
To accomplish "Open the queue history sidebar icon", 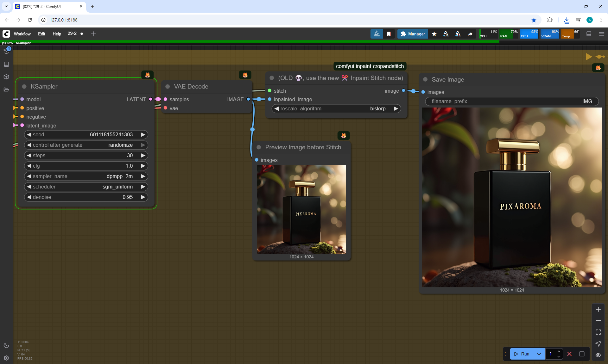I will (6, 51).
